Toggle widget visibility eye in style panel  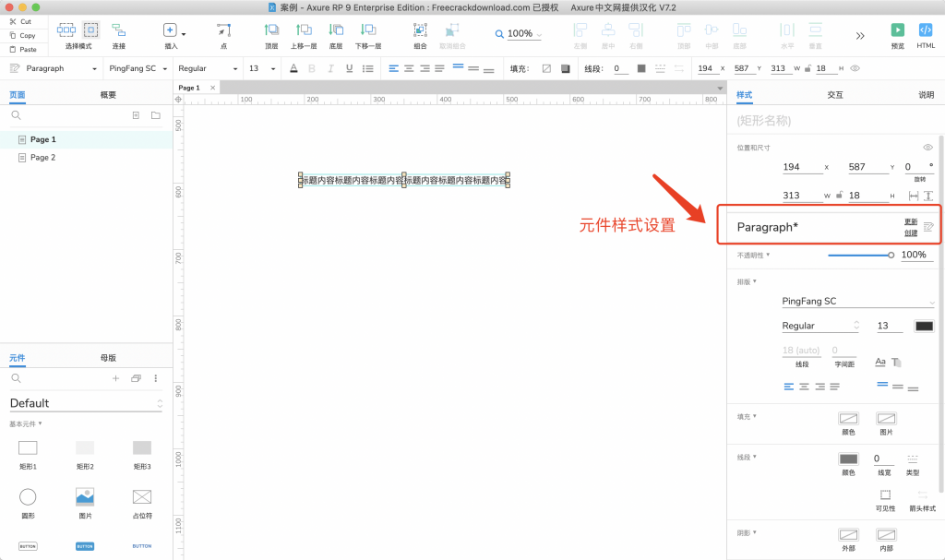pos(928,148)
